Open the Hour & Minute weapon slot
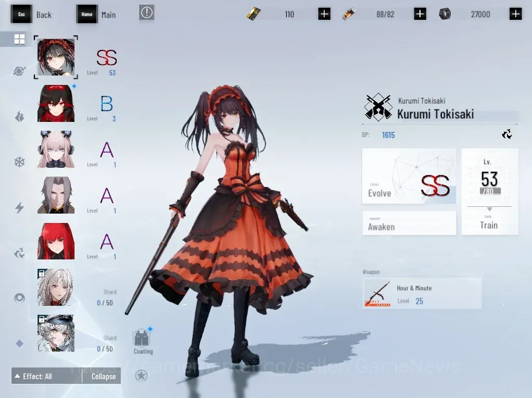The image size is (532, 398). point(422,293)
